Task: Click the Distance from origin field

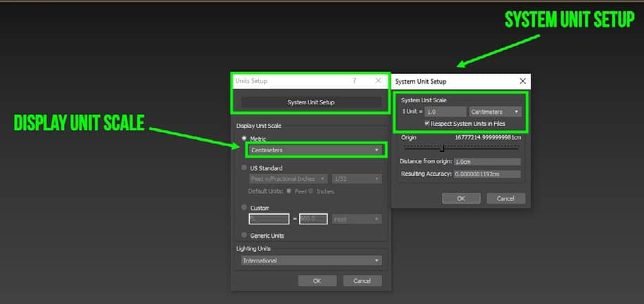Action: pyautogui.click(x=487, y=162)
